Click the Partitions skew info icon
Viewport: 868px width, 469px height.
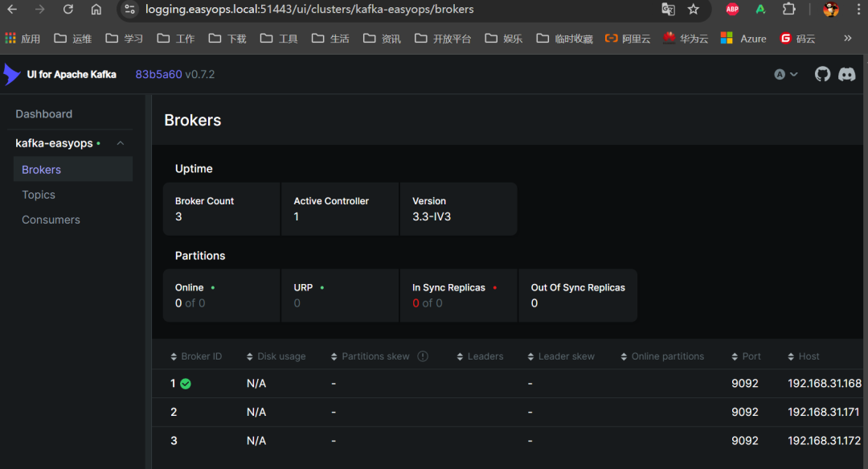coord(423,356)
